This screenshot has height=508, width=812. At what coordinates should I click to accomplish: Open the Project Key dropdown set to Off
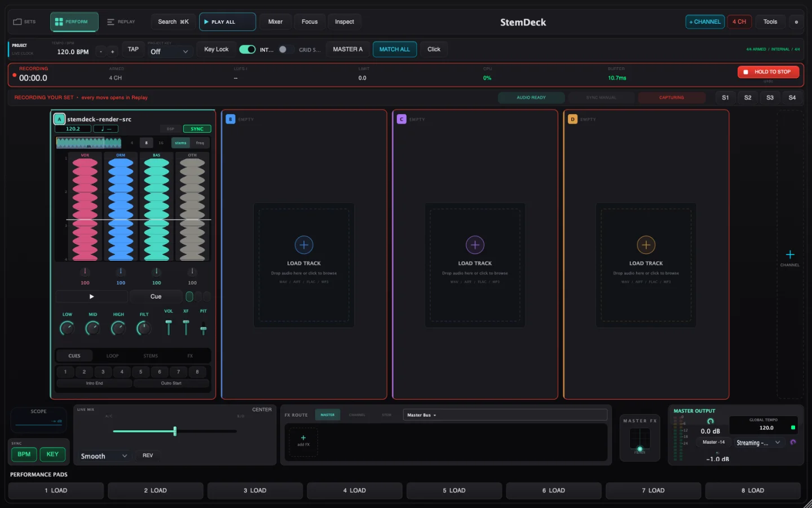pos(170,51)
